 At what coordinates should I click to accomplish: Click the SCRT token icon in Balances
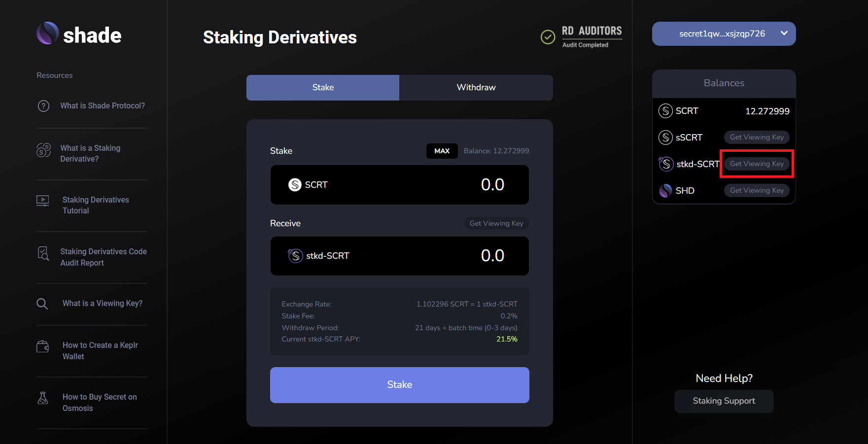[665, 111]
